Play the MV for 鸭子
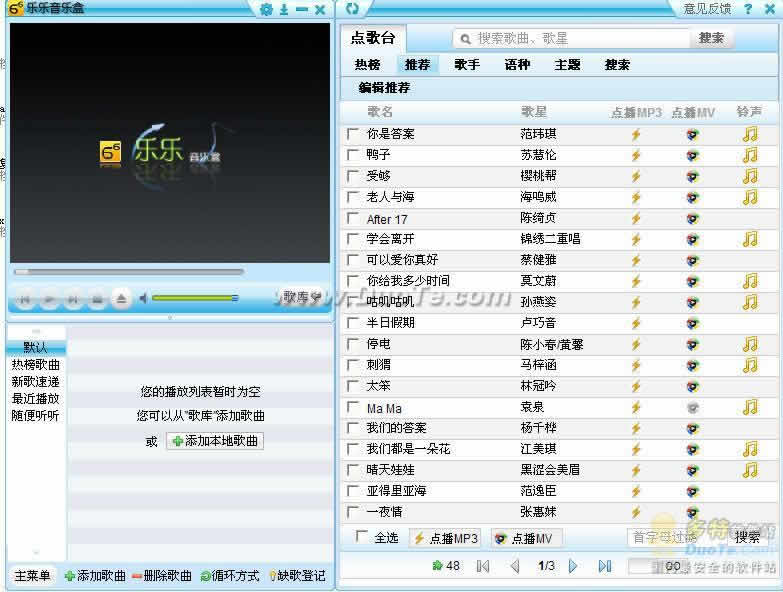783x592 pixels. [x=692, y=155]
